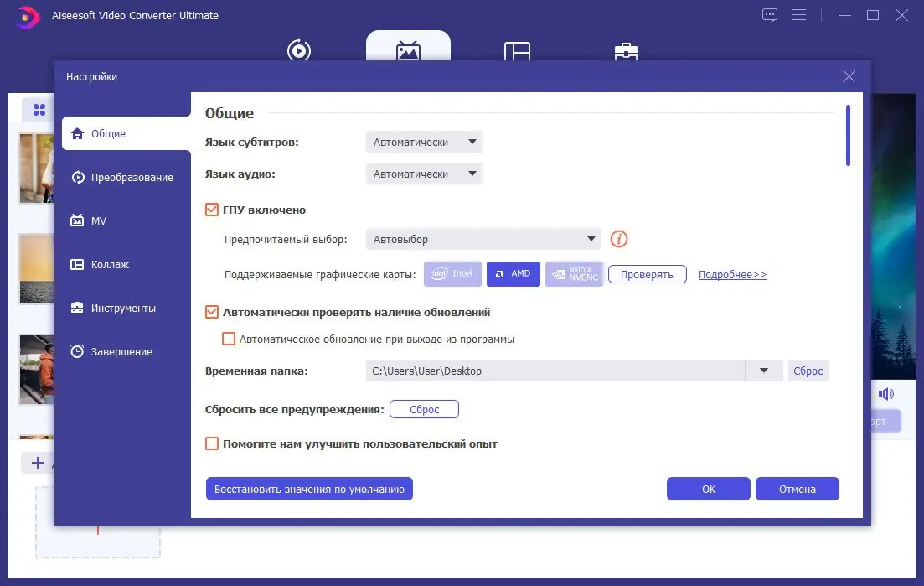This screenshot has width=924, height=586.
Task: Click Восстановить значения по умолчанию button
Action: click(x=309, y=489)
